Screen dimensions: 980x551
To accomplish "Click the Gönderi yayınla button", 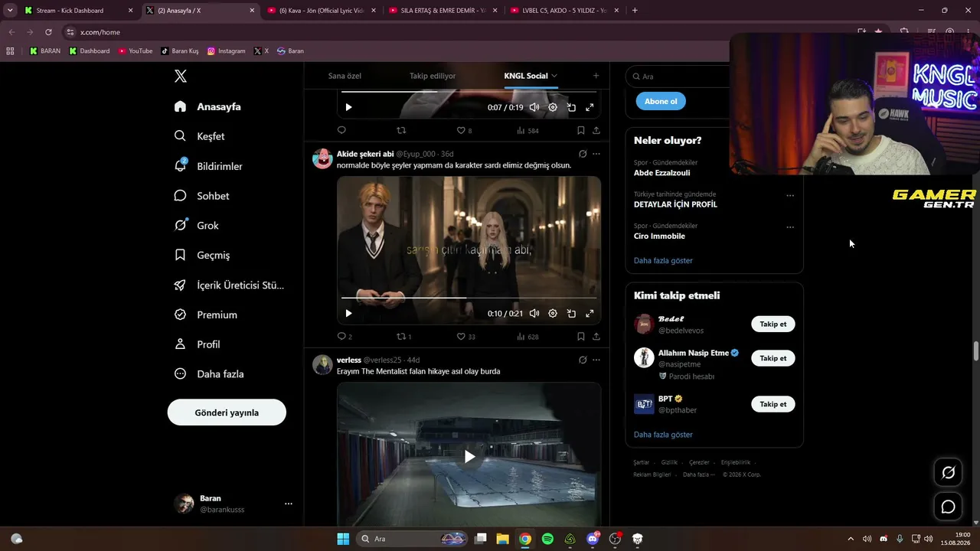I will (x=227, y=412).
